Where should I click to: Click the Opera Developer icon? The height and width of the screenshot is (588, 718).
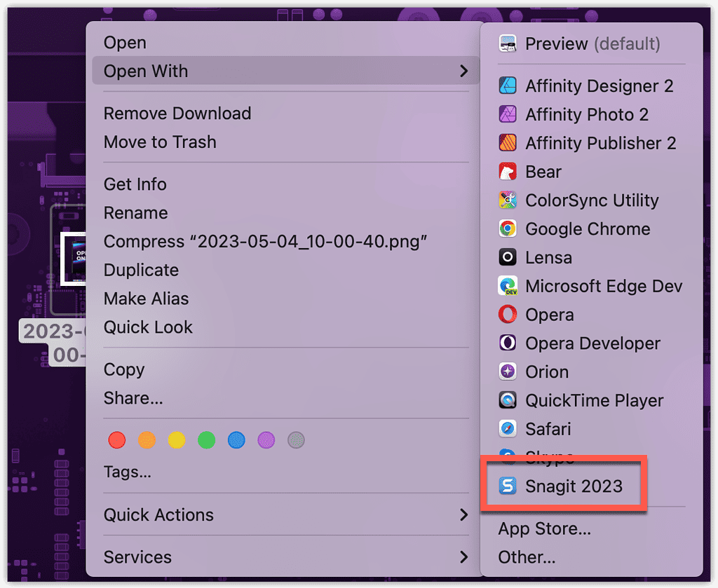508,343
